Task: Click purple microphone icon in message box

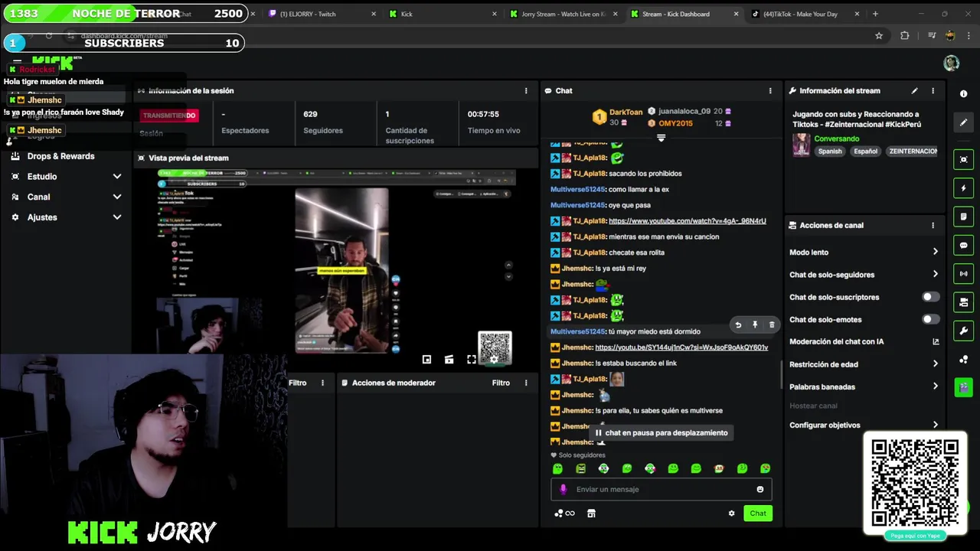Action: pyautogui.click(x=563, y=489)
